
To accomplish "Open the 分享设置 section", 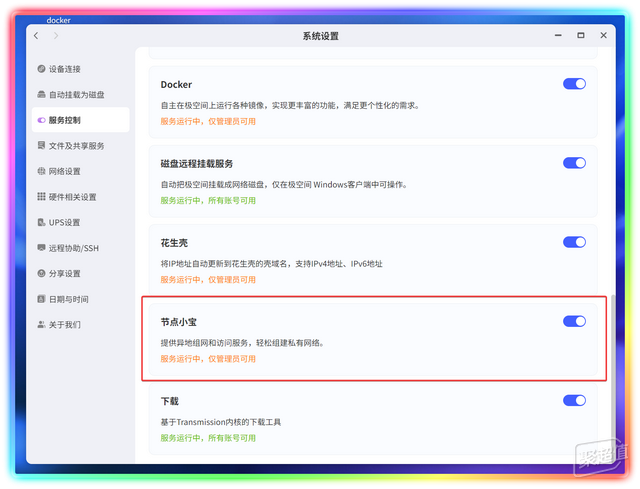I will click(80, 273).
